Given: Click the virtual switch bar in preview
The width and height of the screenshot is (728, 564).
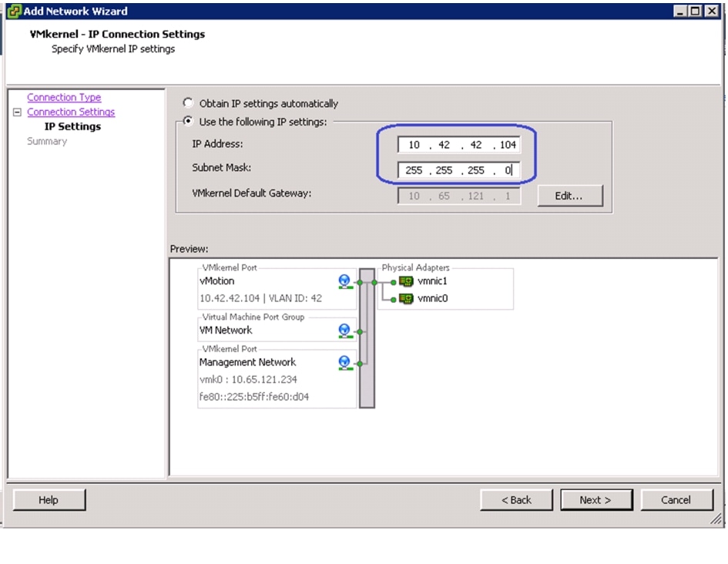Looking at the screenshot, I should [367, 338].
